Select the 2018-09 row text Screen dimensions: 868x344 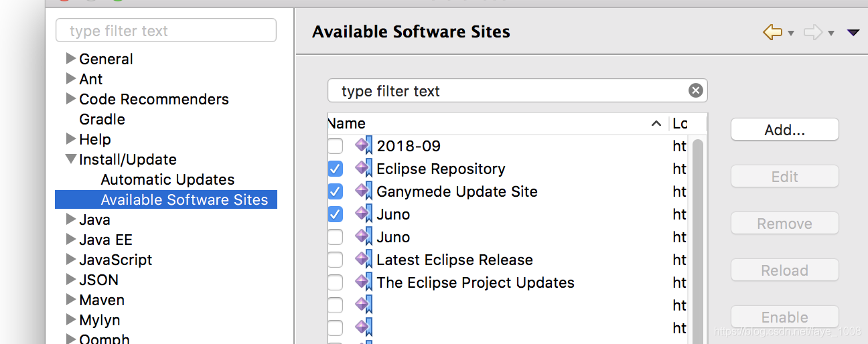409,146
